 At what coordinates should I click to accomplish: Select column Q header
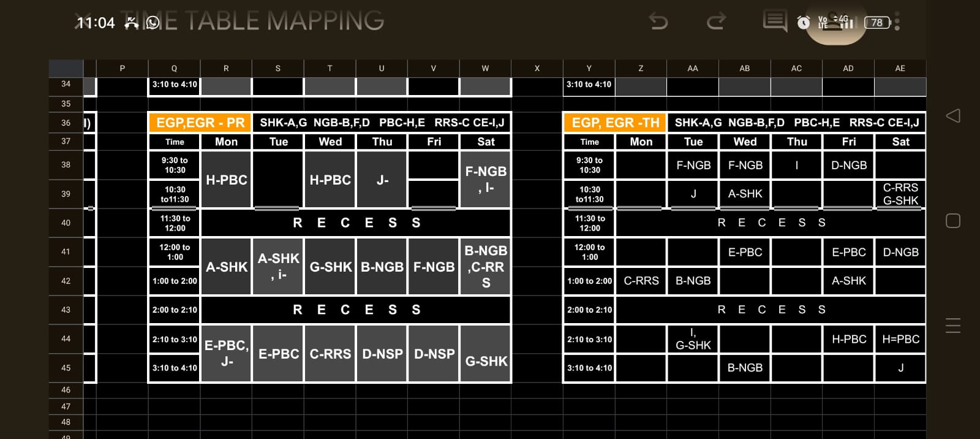(174, 69)
